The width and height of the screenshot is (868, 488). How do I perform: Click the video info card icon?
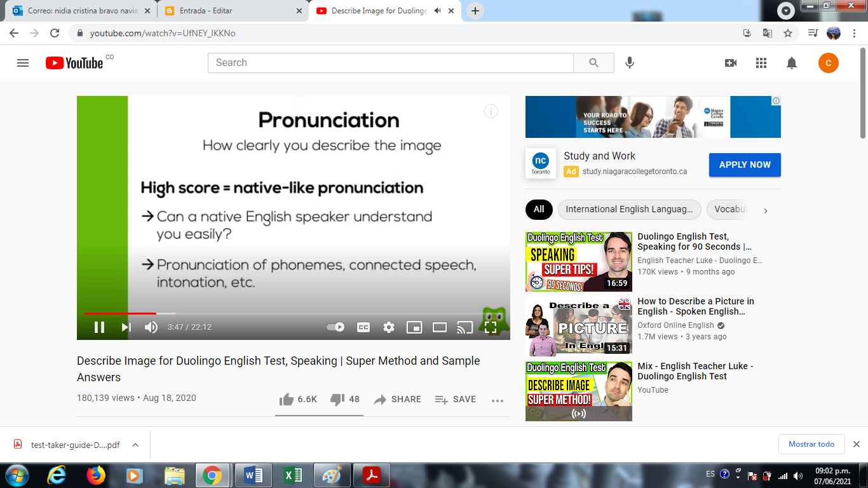(x=491, y=112)
